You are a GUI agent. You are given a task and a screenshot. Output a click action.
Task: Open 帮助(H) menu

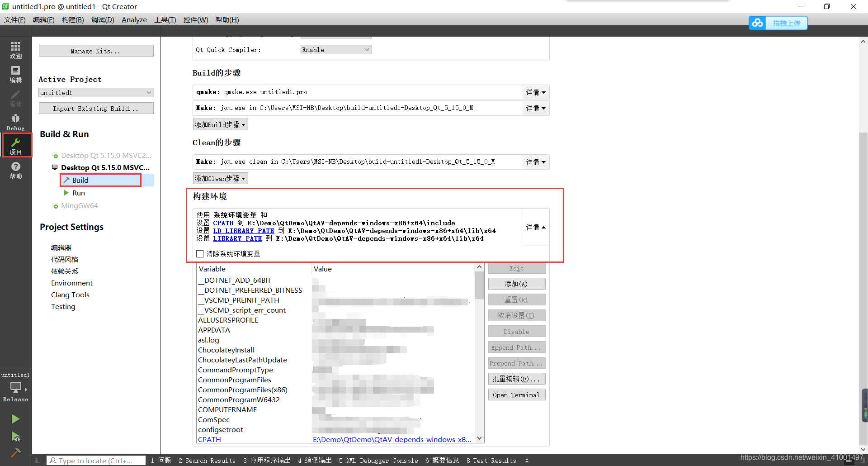pyautogui.click(x=227, y=20)
